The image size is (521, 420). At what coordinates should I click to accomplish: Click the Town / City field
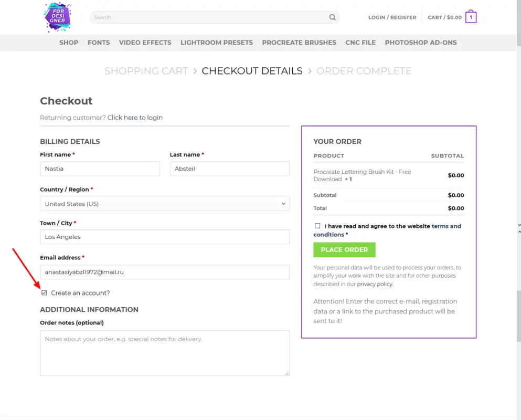coord(165,237)
